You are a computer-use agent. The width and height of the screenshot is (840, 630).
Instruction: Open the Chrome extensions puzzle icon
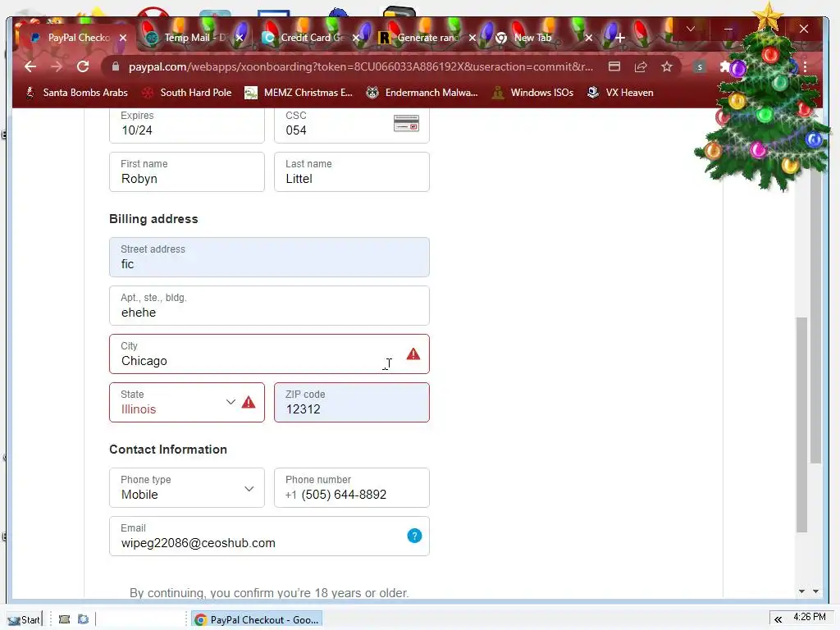pos(725,66)
